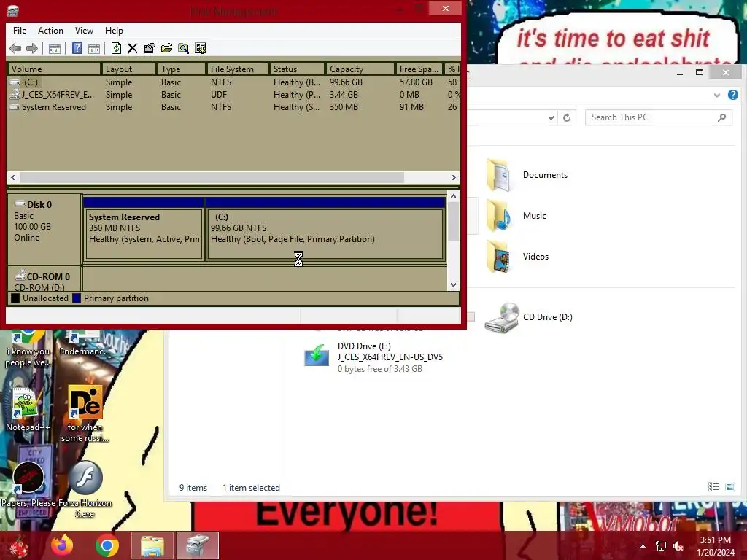Open the Forza Horizon 5.exe desktop shortcut
This screenshot has width=747, height=560.
(85, 489)
